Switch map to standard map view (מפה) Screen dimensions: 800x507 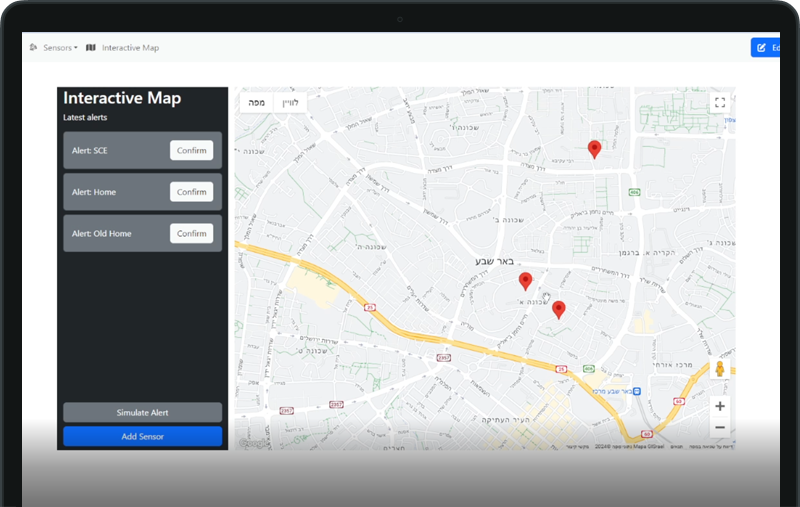[x=256, y=102]
